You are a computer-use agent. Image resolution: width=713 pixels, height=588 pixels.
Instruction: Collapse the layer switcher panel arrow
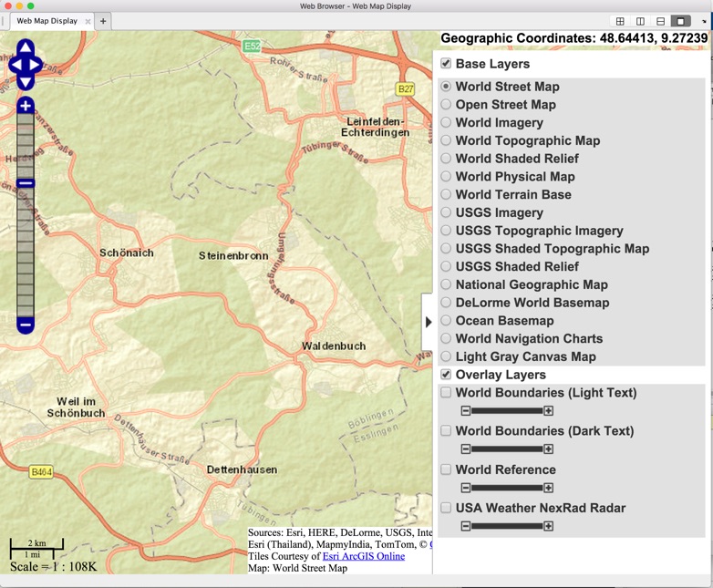tap(429, 322)
